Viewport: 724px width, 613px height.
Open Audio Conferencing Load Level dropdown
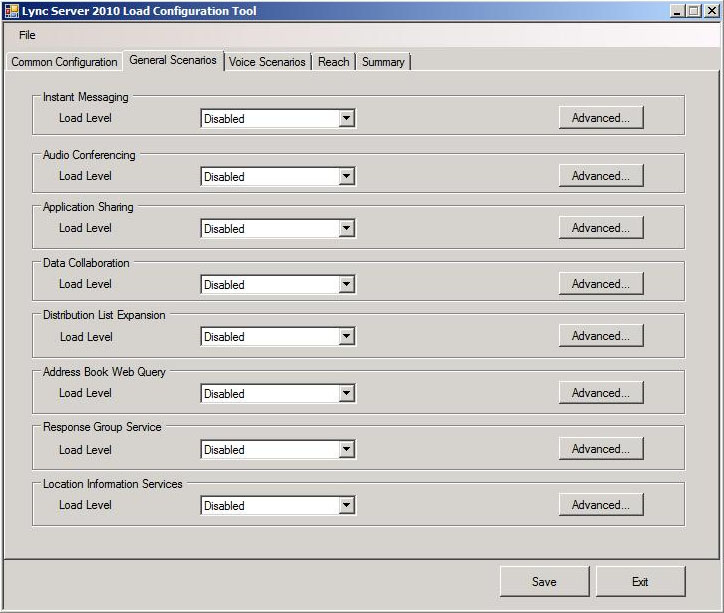[x=278, y=176]
